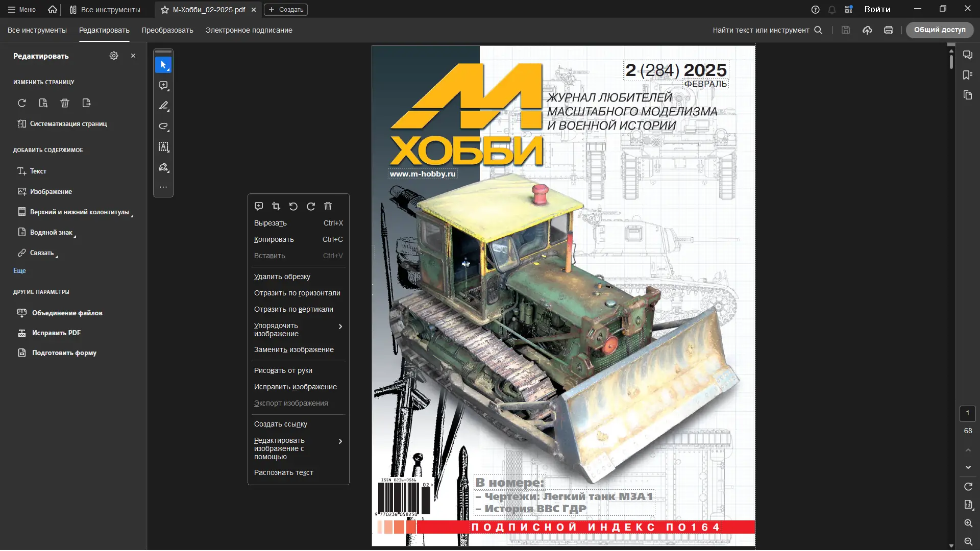Click the page number field showing 1
980x551 pixels.
click(x=967, y=413)
